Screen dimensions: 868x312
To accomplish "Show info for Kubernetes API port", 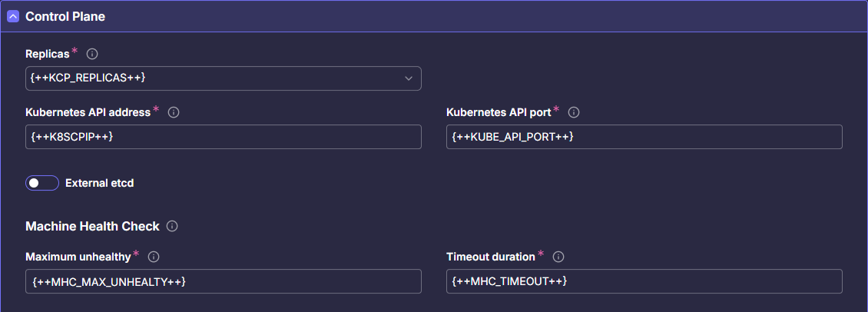I will pyautogui.click(x=573, y=112).
